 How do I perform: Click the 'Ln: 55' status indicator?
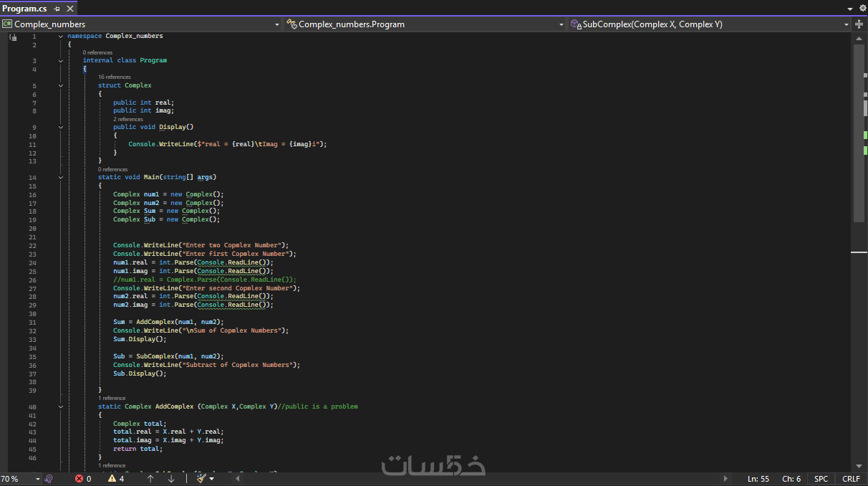pos(758,479)
